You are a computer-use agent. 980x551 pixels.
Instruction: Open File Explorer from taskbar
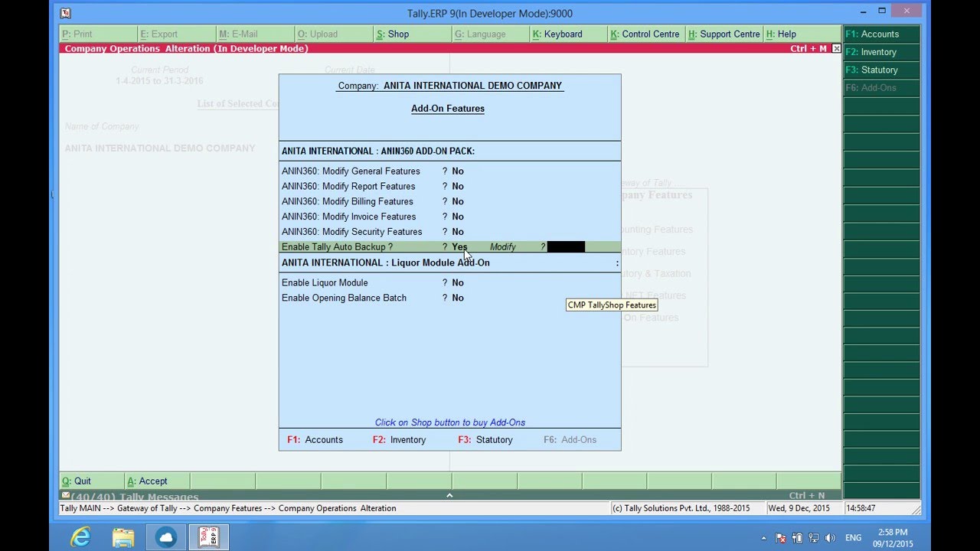[x=123, y=537]
